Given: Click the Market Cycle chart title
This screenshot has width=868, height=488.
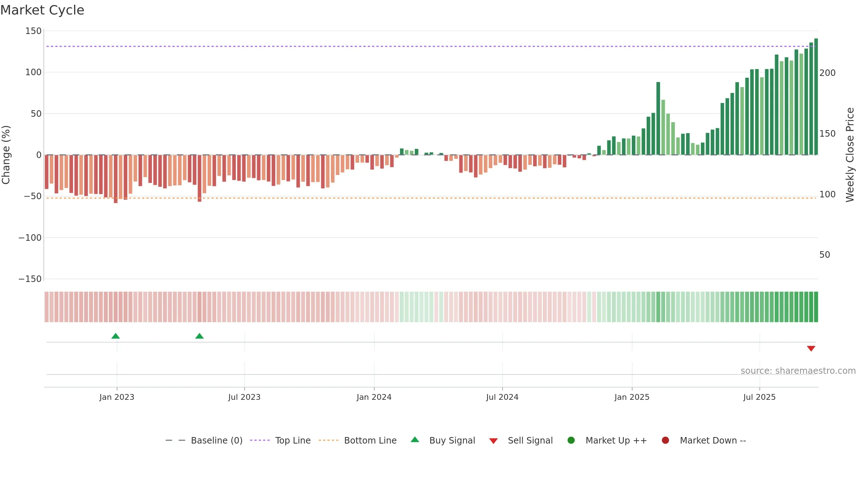Looking at the screenshot, I should 42,10.
